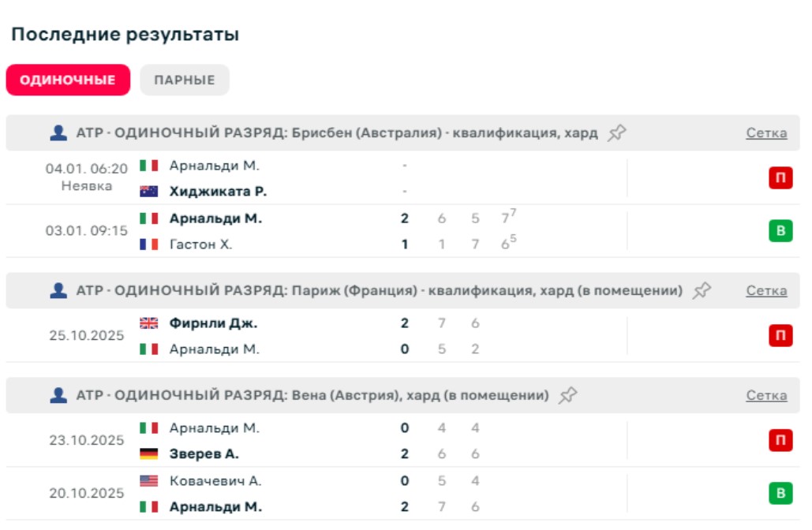
Task: Click player name Зверев А.
Action: (x=204, y=454)
